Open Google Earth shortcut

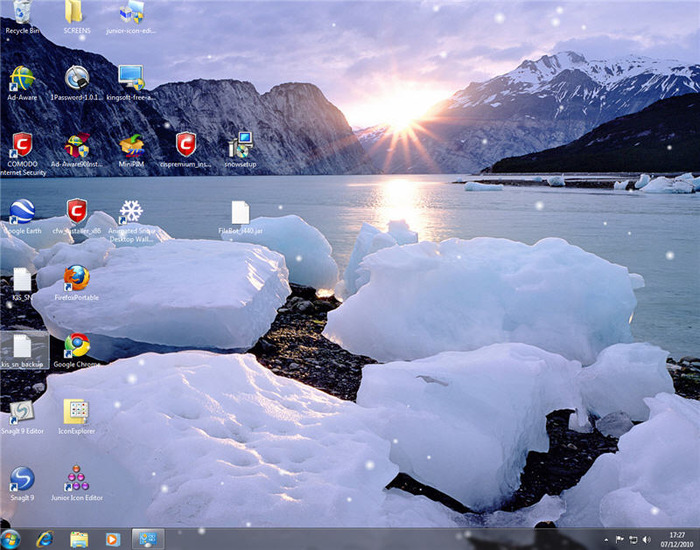(x=22, y=211)
